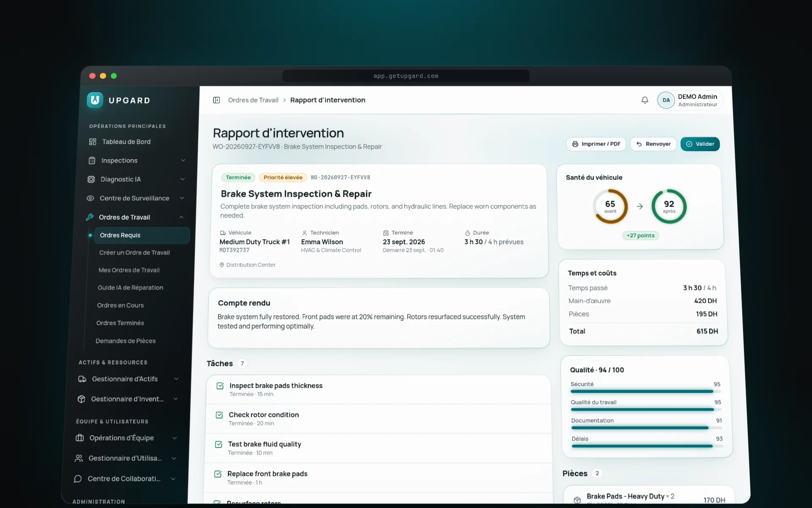Viewport: 812px width, 508px height.
Task: Open Créer un Ordre de Travail
Action: 134,253
